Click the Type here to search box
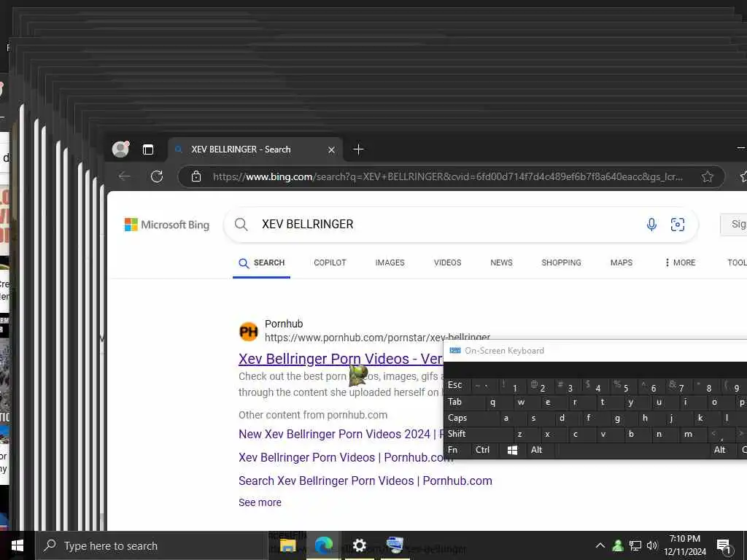 (x=150, y=545)
